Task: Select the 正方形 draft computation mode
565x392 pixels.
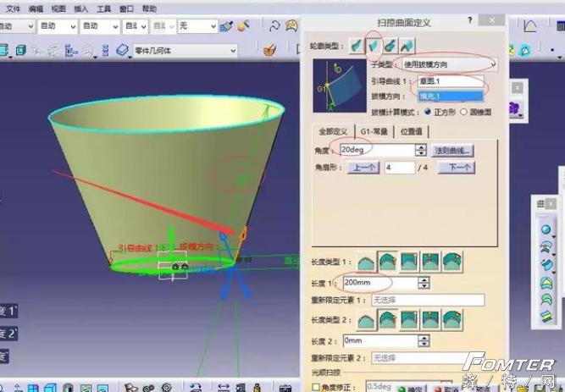Action: point(428,112)
